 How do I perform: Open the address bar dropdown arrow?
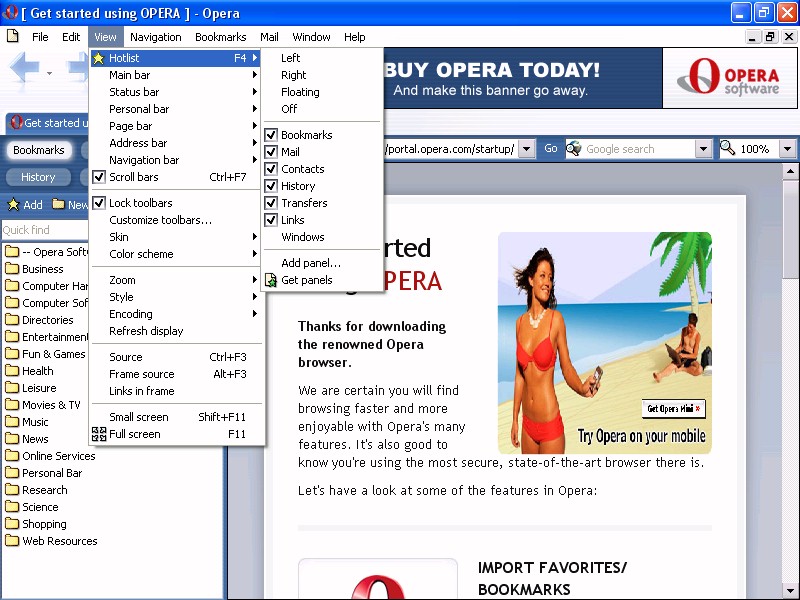[x=527, y=149]
